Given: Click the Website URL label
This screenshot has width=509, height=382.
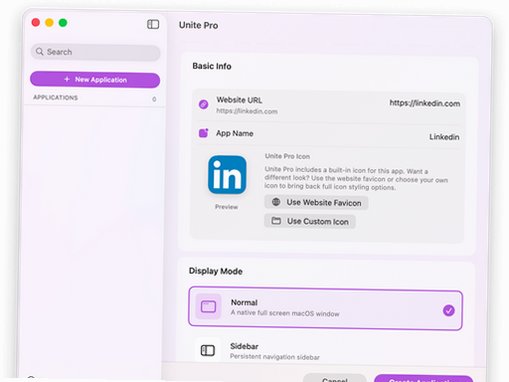Looking at the screenshot, I should coord(239,100).
